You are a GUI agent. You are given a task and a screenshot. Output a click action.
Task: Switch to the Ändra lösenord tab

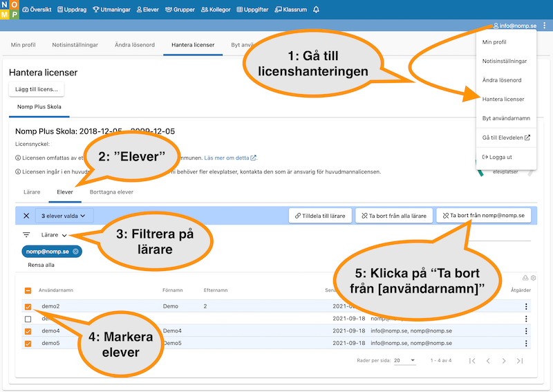135,45
